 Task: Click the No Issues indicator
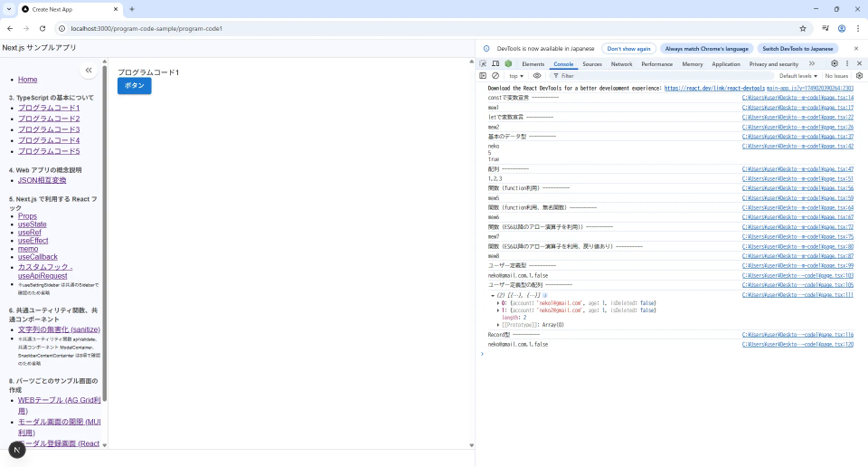click(836, 76)
